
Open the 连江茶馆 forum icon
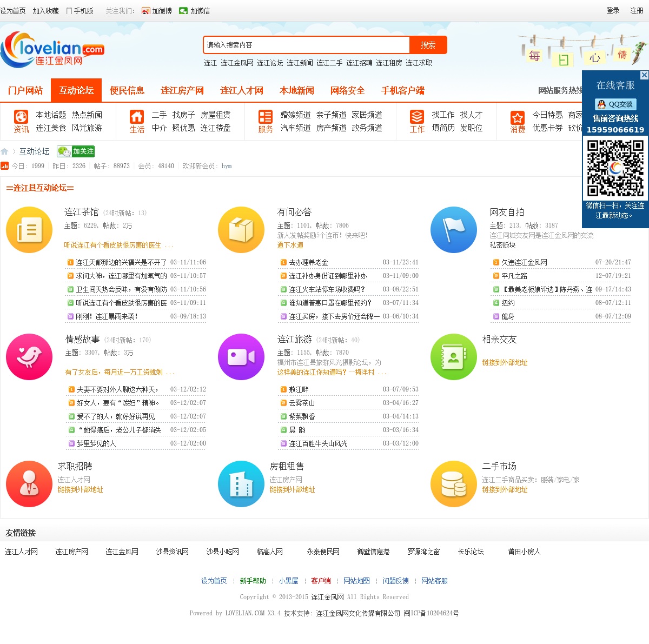click(29, 230)
